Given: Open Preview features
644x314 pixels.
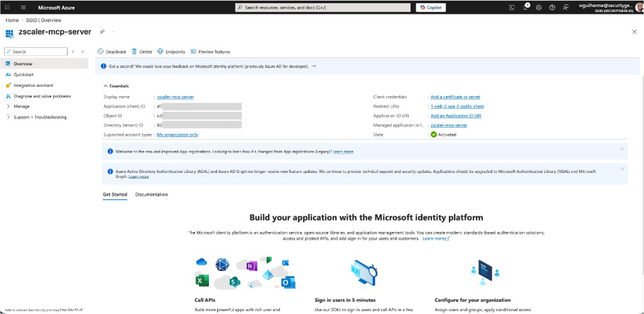Looking at the screenshot, I should 210,51.
